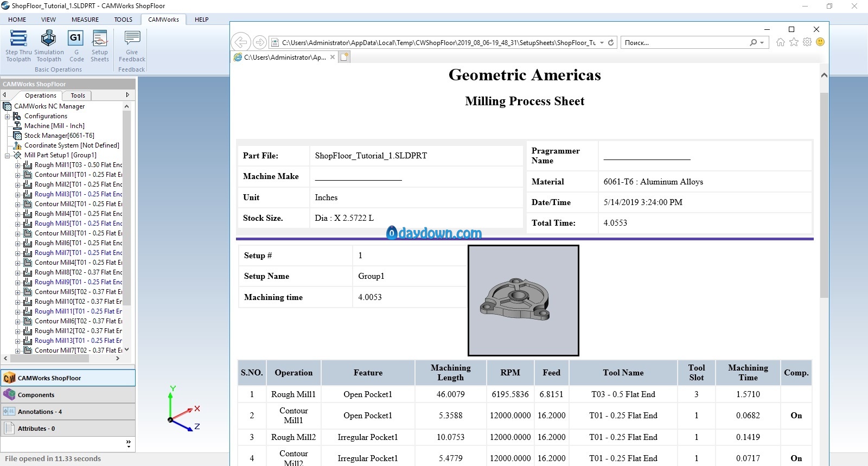This screenshot has height=466, width=868.
Task: Switch to the Tools panel tab
Action: tap(78, 95)
